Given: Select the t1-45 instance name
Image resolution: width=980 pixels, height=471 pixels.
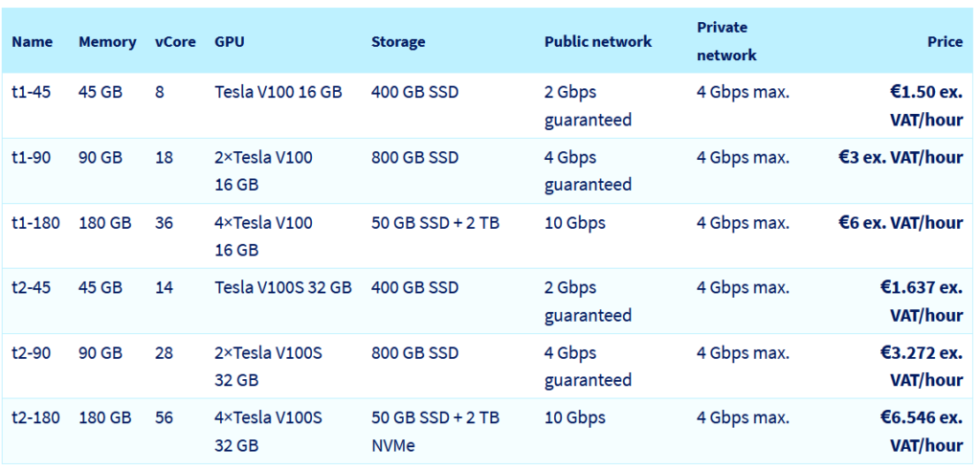Looking at the screenshot, I should click(x=32, y=92).
